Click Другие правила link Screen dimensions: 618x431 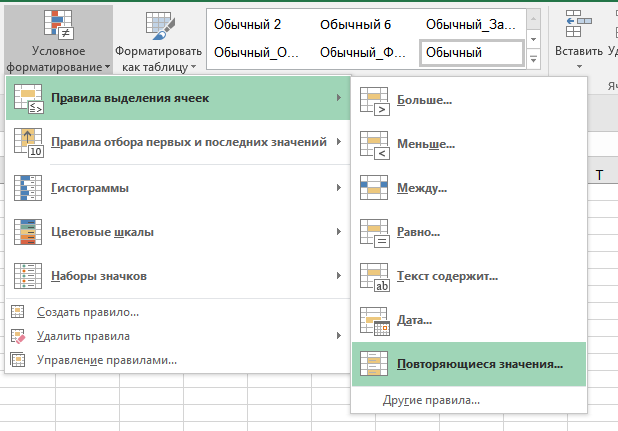(431, 400)
